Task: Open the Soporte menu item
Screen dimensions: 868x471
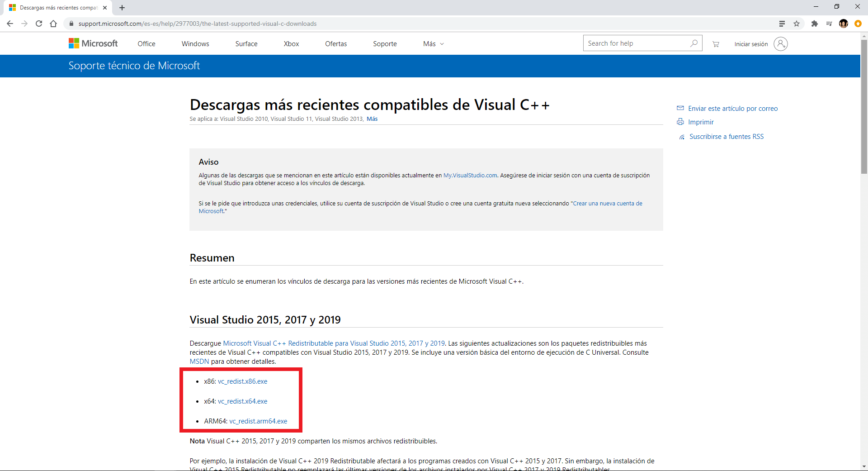Action: 385,44
